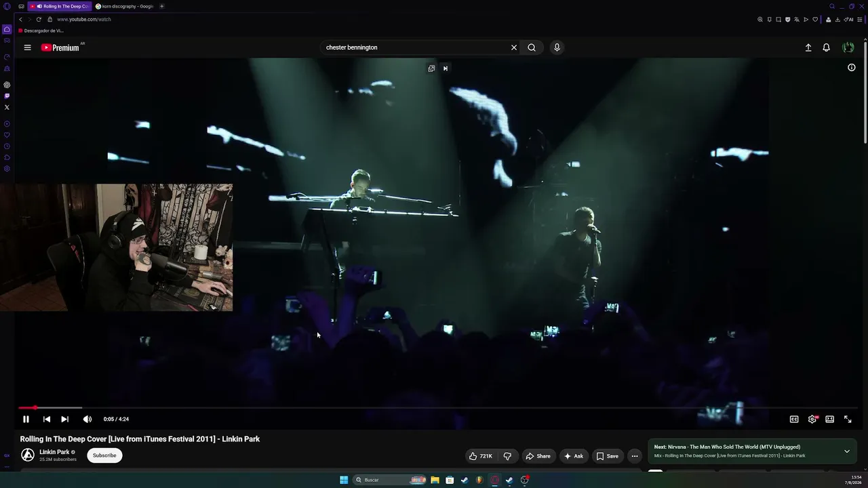Open the Twitch icon in the browser sidebar

(7, 96)
